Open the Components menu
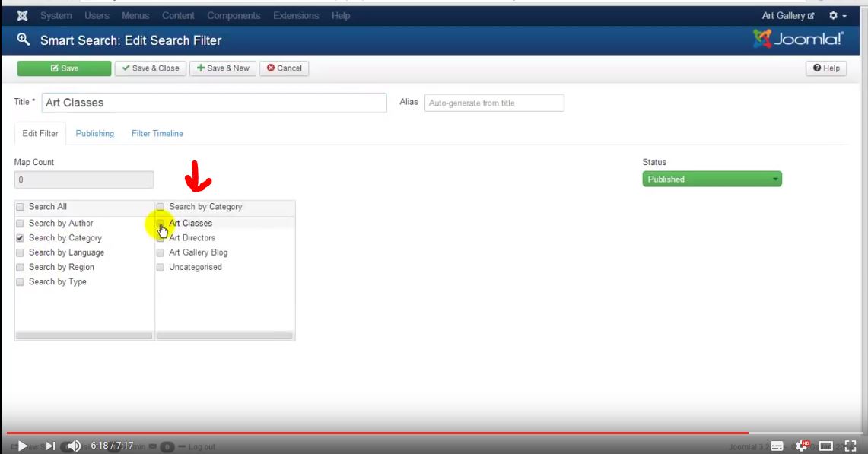868x454 pixels. (234, 15)
